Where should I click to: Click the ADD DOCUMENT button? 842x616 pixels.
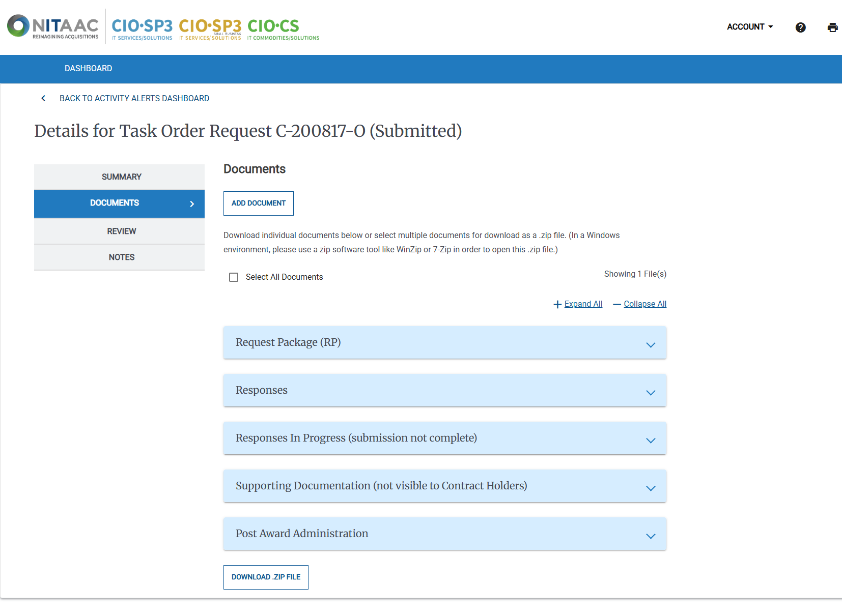point(258,203)
